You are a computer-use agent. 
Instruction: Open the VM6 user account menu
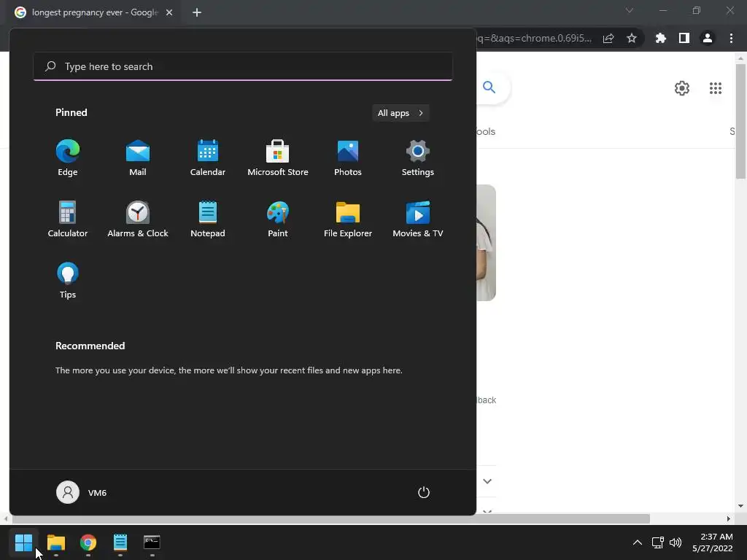coord(82,492)
